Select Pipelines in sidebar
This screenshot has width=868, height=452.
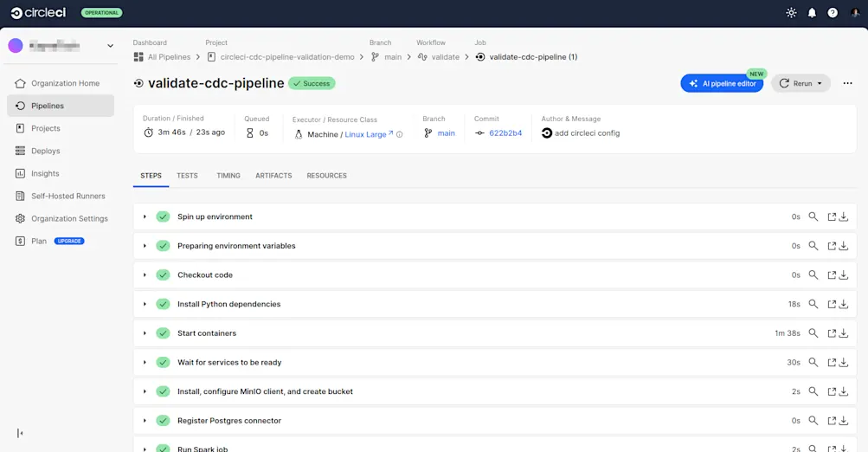(x=61, y=106)
